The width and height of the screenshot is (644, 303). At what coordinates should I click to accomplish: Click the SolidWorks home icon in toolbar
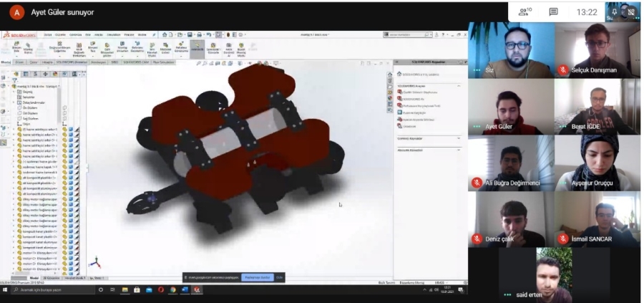pyautogui.click(x=165, y=35)
